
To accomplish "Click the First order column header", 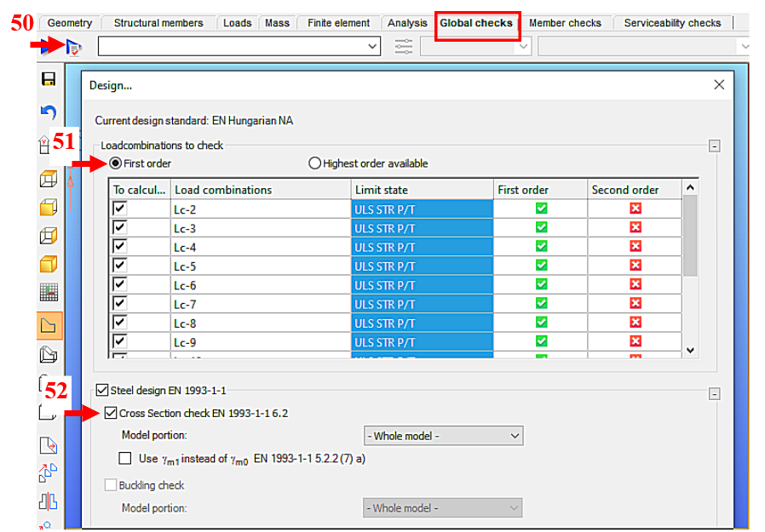I will [x=541, y=190].
